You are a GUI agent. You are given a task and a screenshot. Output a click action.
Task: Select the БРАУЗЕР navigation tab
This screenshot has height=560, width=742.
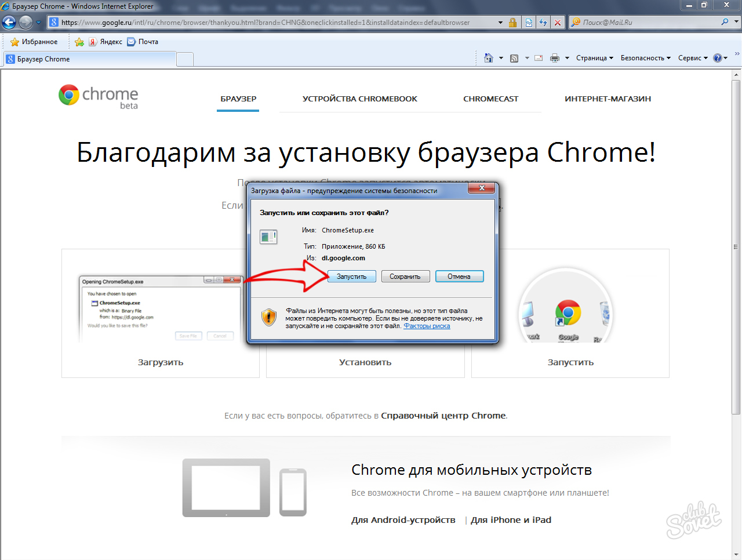tap(238, 99)
